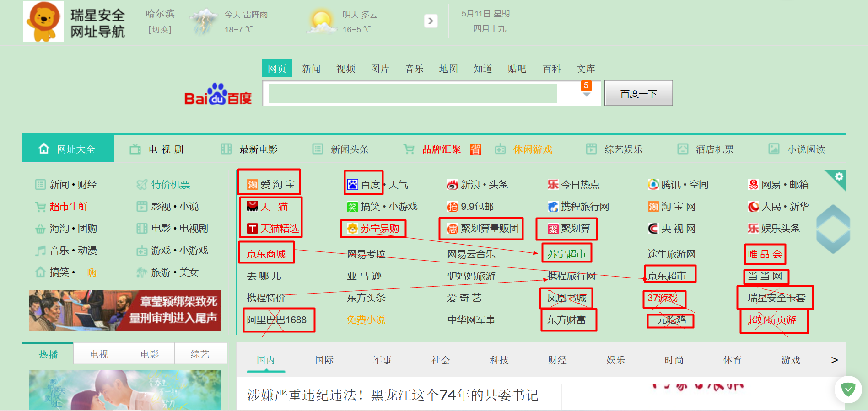
Task: Switch to the 文库 search tab
Action: [586, 69]
